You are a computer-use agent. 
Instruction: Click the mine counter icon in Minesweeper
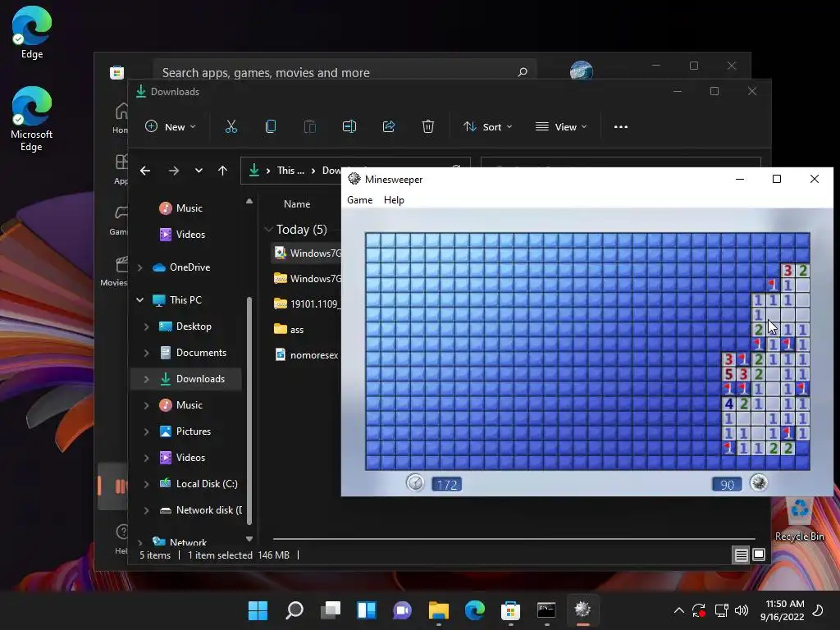tap(758, 482)
